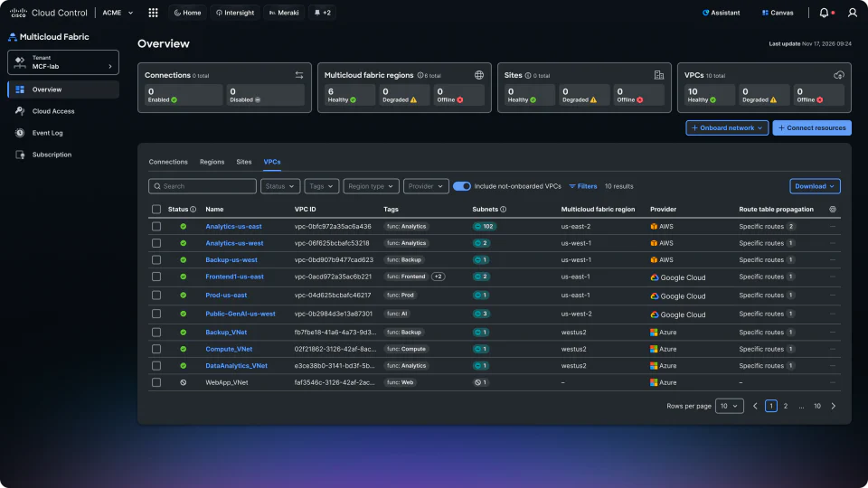Image resolution: width=868 pixels, height=488 pixels.
Task: Click the building icon on Sites card
Action: 659,75
